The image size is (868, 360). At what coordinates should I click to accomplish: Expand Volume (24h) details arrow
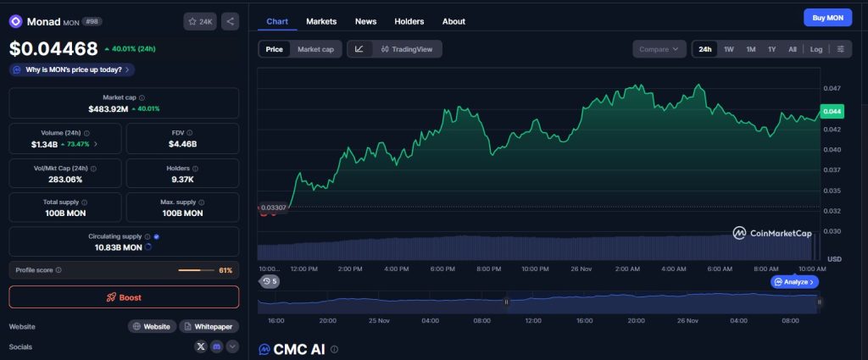(x=96, y=144)
